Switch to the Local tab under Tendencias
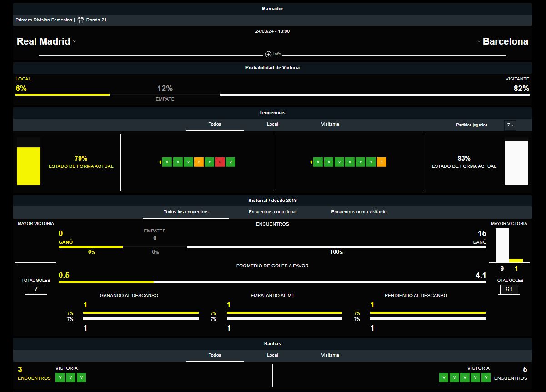Viewport: 546px width, 392px height. (x=272, y=124)
